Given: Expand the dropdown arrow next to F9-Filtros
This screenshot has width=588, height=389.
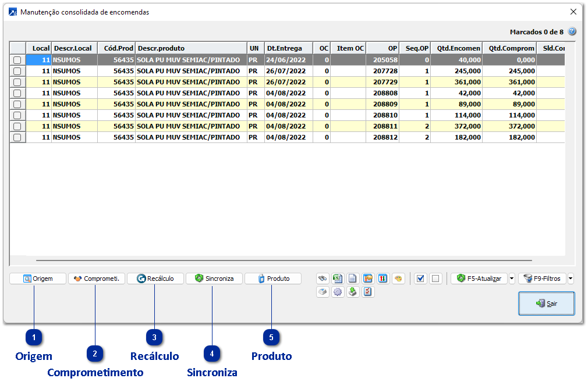Looking at the screenshot, I should [x=571, y=279].
